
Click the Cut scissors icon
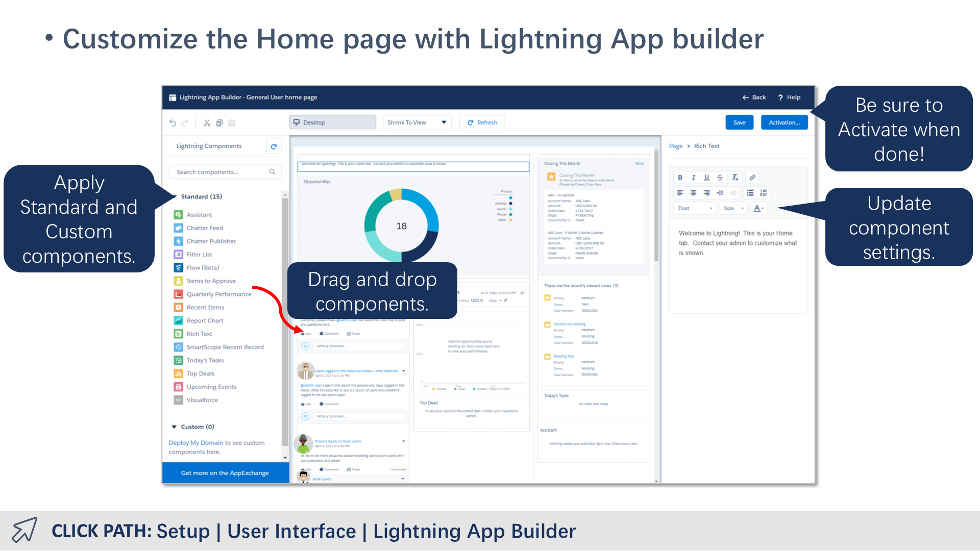coord(207,123)
